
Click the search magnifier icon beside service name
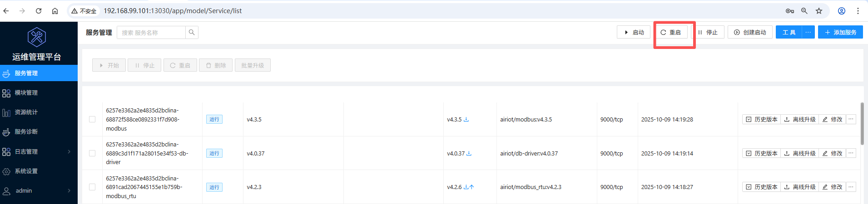[x=192, y=32]
